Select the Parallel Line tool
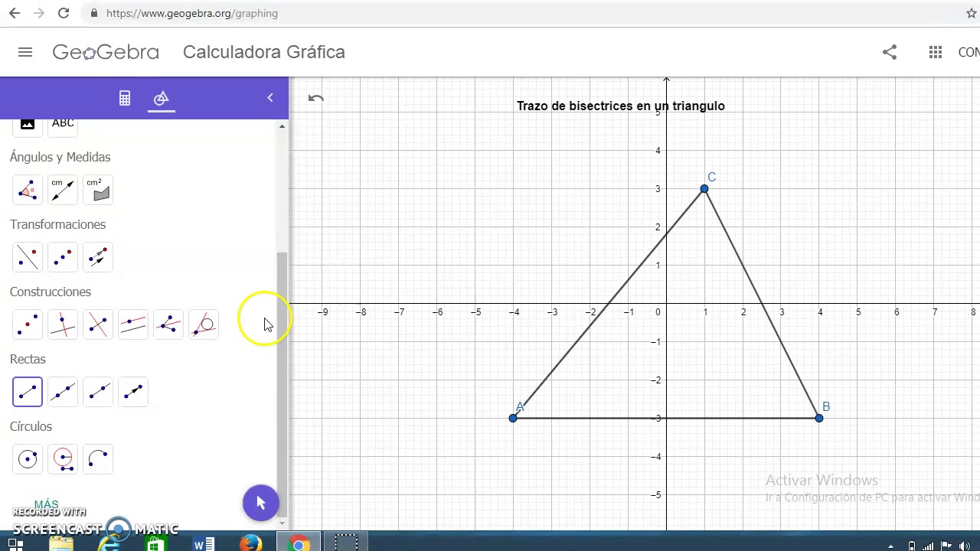This screenshot has width=980, height=551. (133, 324)
